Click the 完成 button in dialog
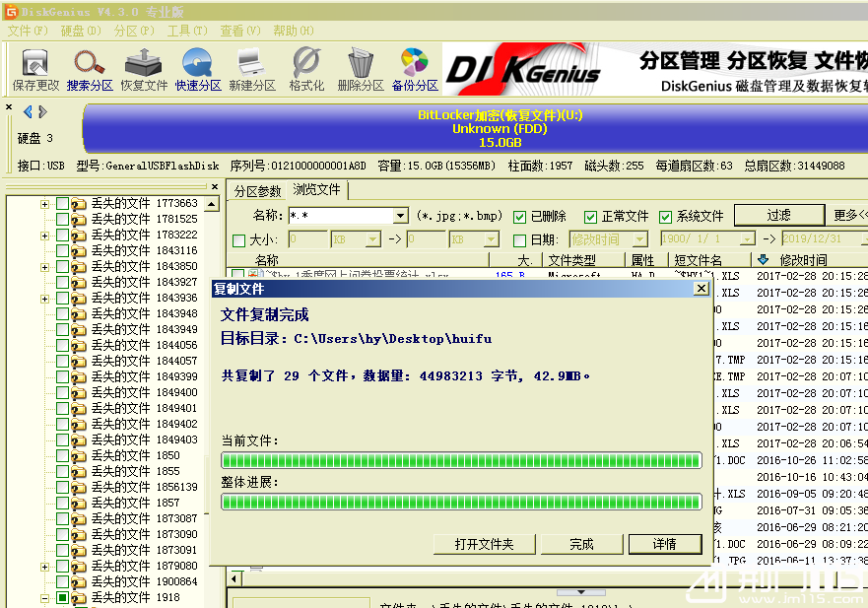This screenshot has width=868, height=608. pyautogui.click(x=582, y=544)
